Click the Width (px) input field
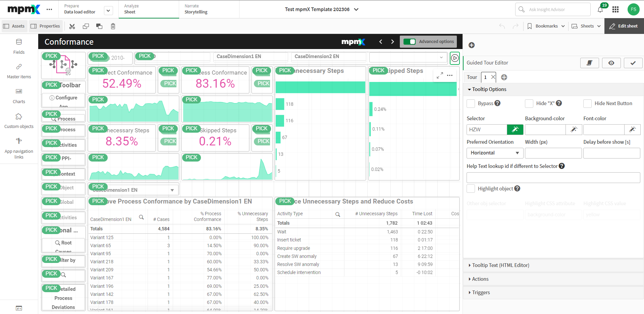644x314 pixels. click(553, 153)
